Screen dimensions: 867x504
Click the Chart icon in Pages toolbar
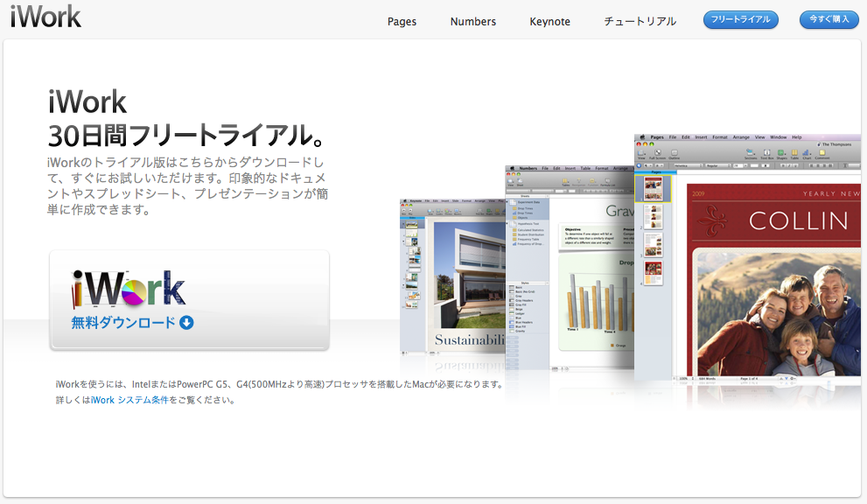click(805, 154)
